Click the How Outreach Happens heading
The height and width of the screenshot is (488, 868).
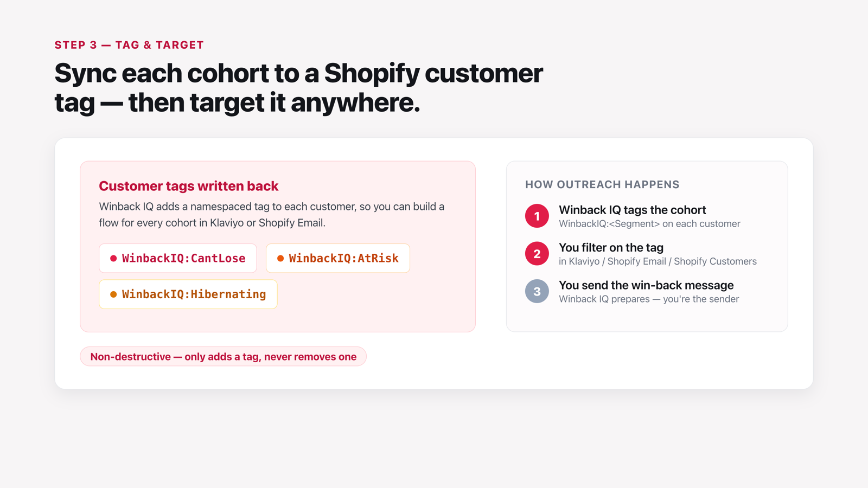602,184
